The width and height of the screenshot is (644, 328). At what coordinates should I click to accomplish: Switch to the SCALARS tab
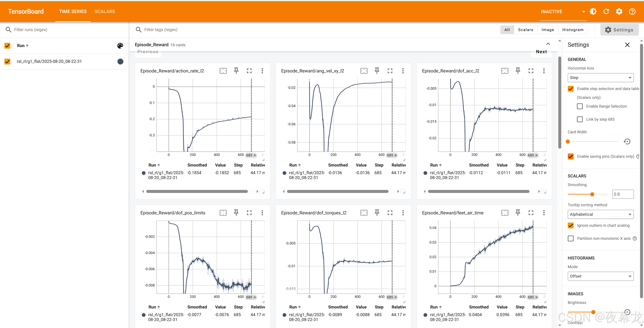pos(104,12)
